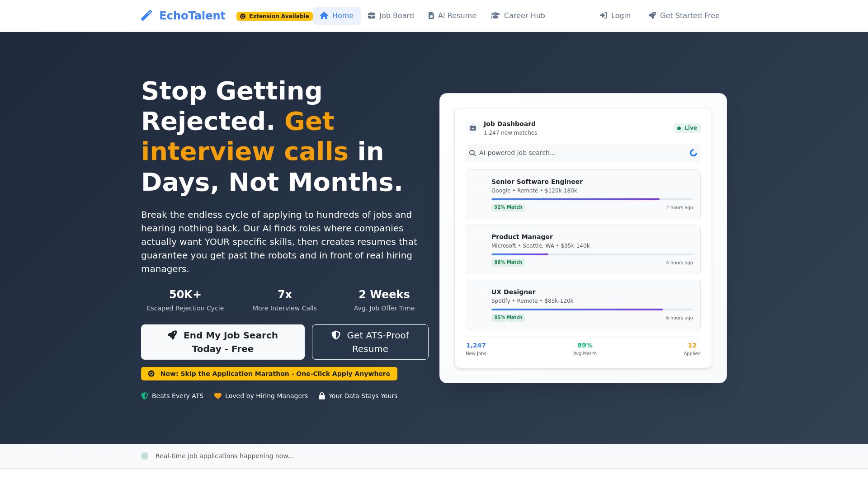The width and height of the screenshot is (868, 488).
Task: Click the Get ATS-Proof Resume button
Action: pos(370,342)
